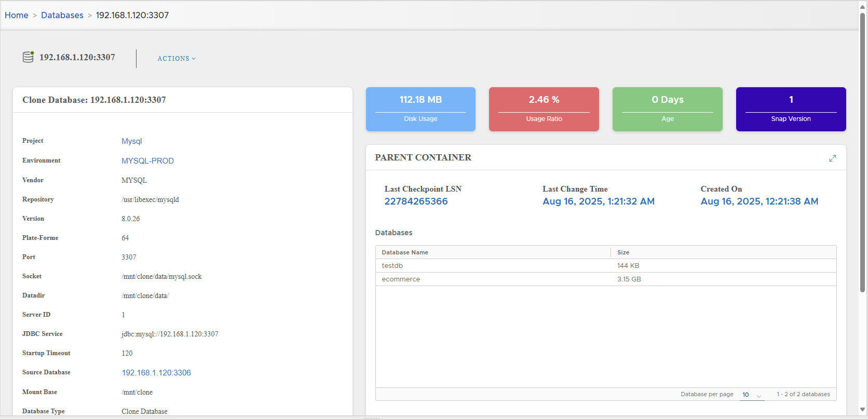Navigate to Databases breadcrumb link
868x419 pixels.
pos(62,15)
